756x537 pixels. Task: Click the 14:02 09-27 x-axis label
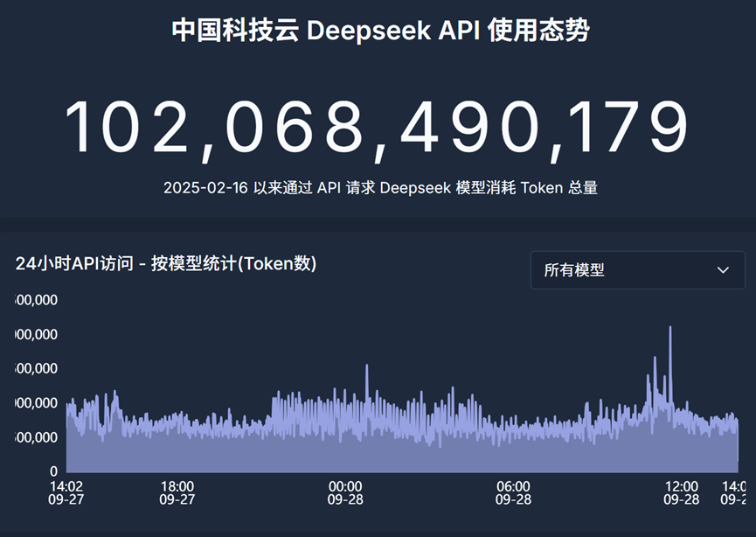click(66, 493)
